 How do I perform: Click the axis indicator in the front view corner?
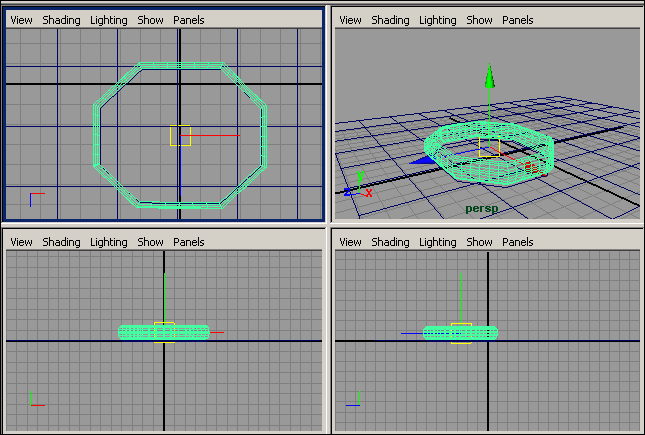[37, 399]
